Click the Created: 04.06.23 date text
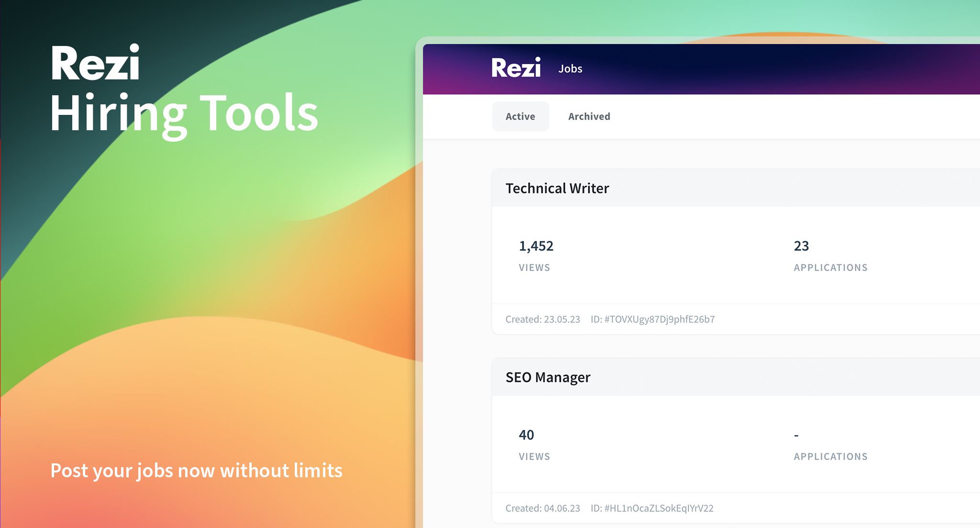980x528 pixels. tap(543, 508)
